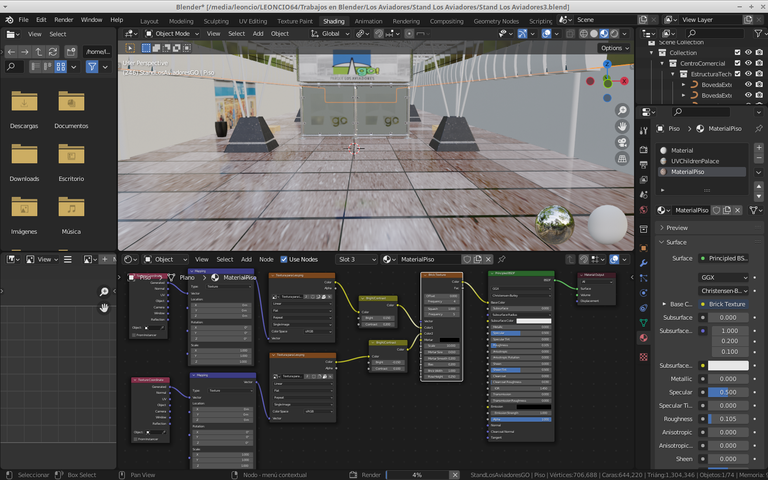Viewport: 768px width, 480px height.
Task: Go back in the file browser
Action: click(x=11, y=51)
